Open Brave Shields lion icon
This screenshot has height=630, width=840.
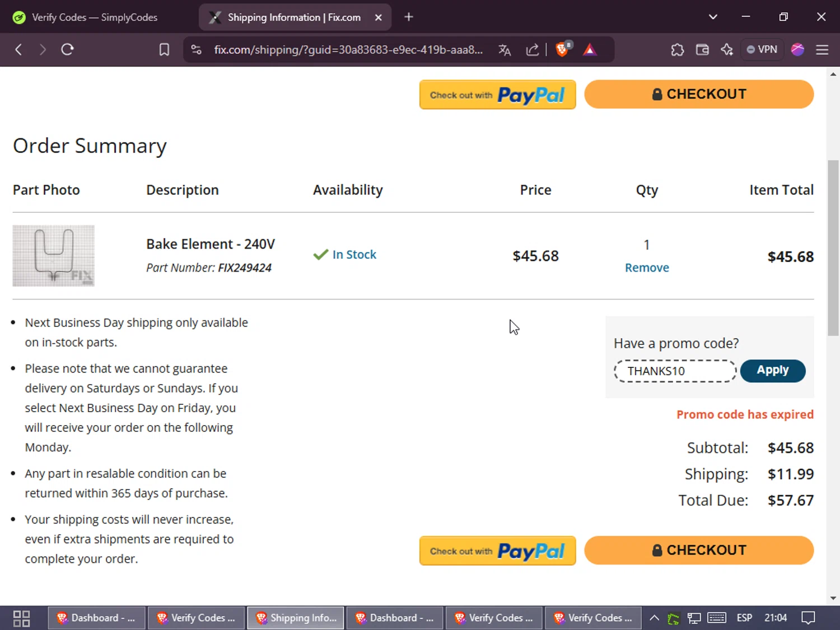click(x=563, y=49)
